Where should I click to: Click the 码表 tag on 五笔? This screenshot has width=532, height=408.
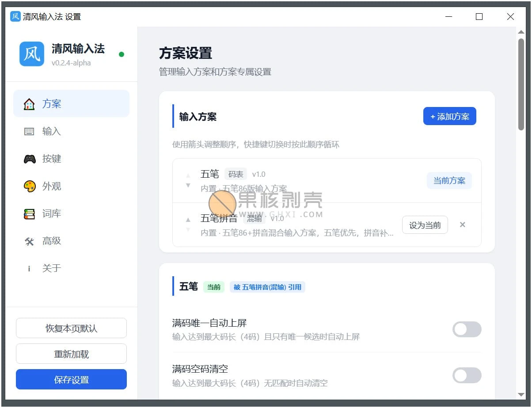236,174
